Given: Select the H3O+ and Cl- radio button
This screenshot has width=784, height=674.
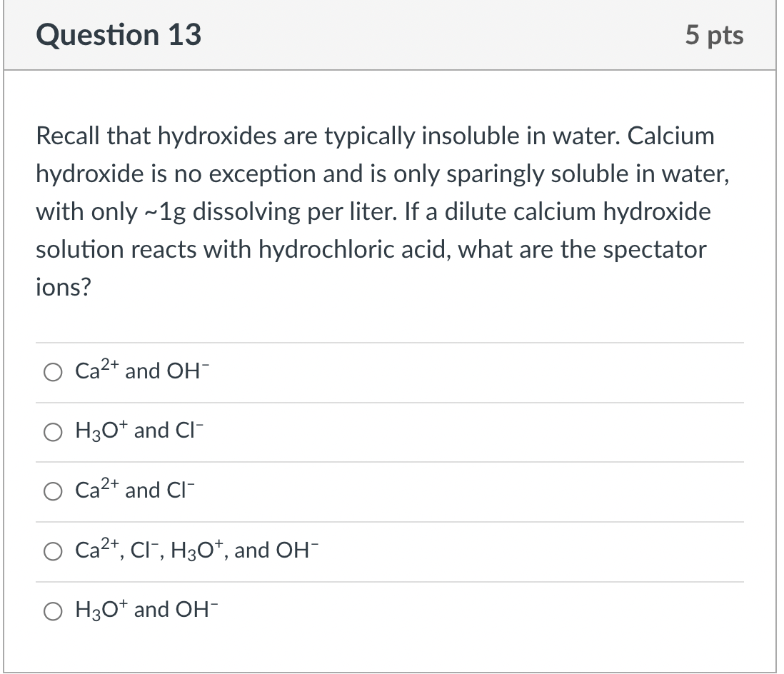Looking at the screenshot, I should (52, 431).
